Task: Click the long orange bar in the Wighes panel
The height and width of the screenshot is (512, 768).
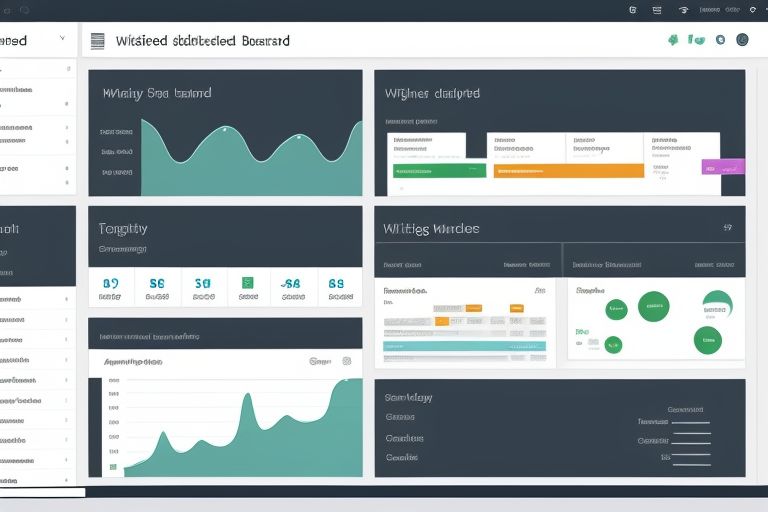Action: coord(568,171)
